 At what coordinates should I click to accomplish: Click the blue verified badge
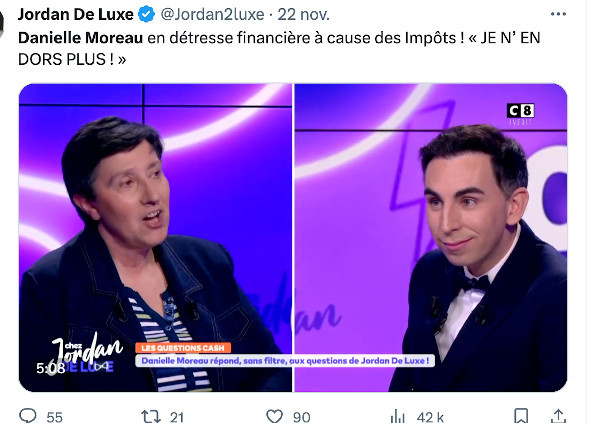[146, 15]
